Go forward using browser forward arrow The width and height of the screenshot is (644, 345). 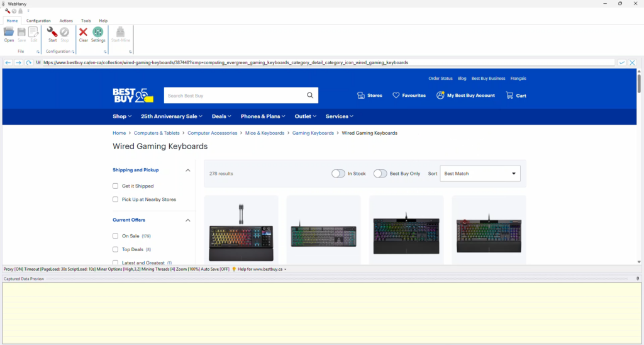[x=18, y=62]
